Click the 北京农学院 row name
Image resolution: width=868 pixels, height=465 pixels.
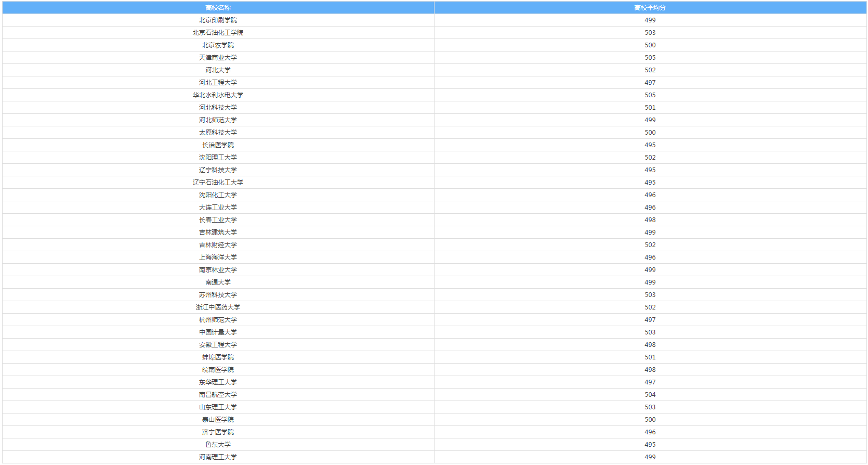point(218,45)
